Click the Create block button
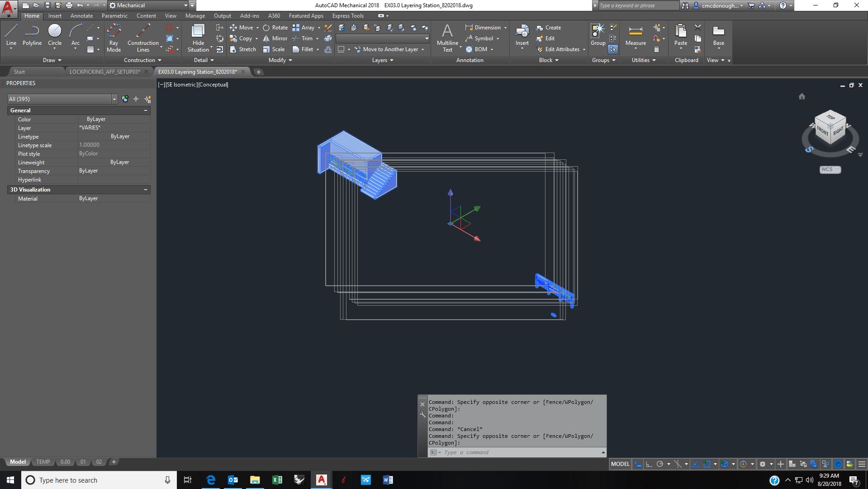The image size is (868, 489). [x=548, y=28]
